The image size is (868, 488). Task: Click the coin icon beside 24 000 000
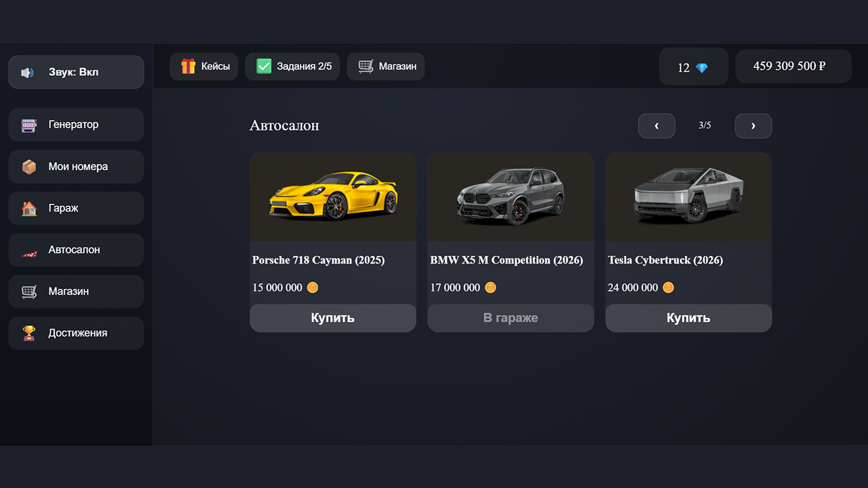click(668, 287)
